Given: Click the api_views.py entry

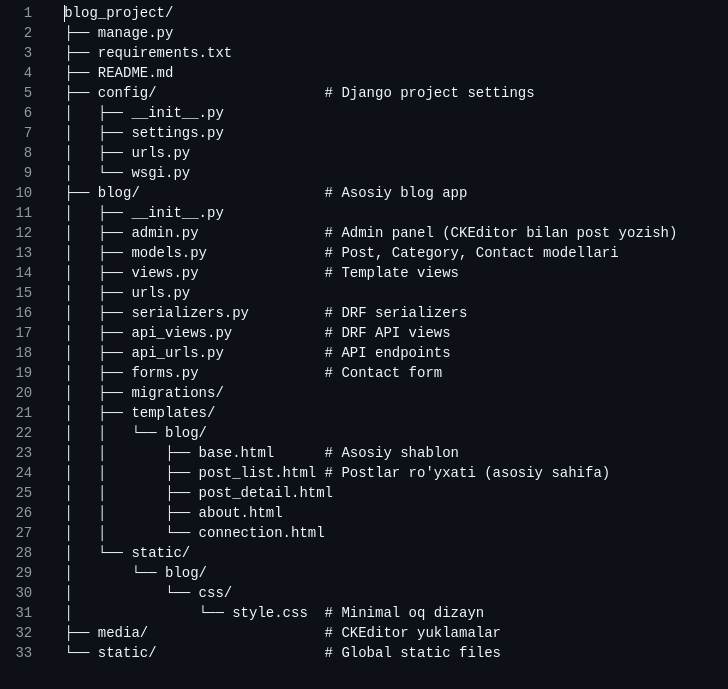Looking at the screenshot, I should coord(181,333).
